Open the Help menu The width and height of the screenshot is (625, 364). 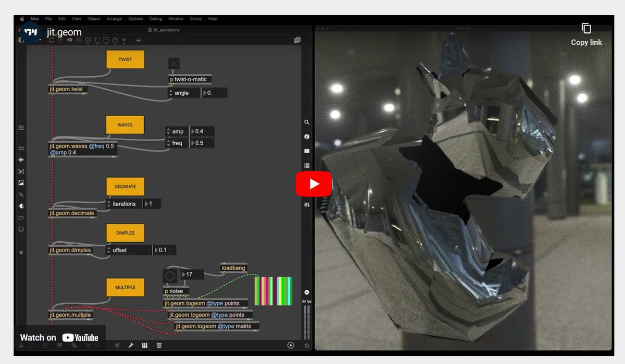click(x=213, y=19)
